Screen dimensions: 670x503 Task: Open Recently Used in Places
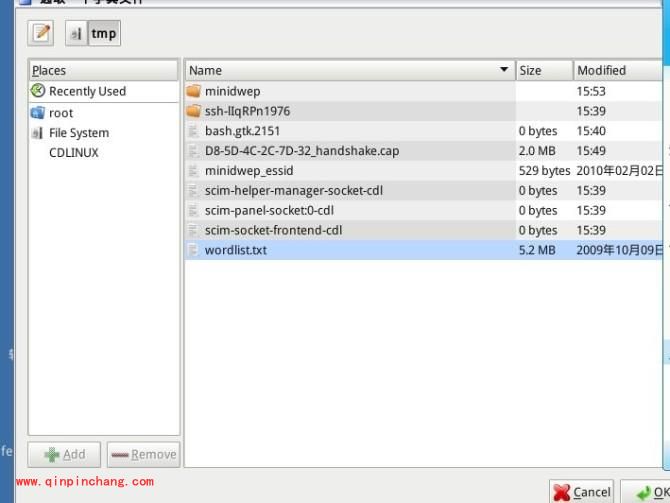pyautogui.click(x=87, y=91)
